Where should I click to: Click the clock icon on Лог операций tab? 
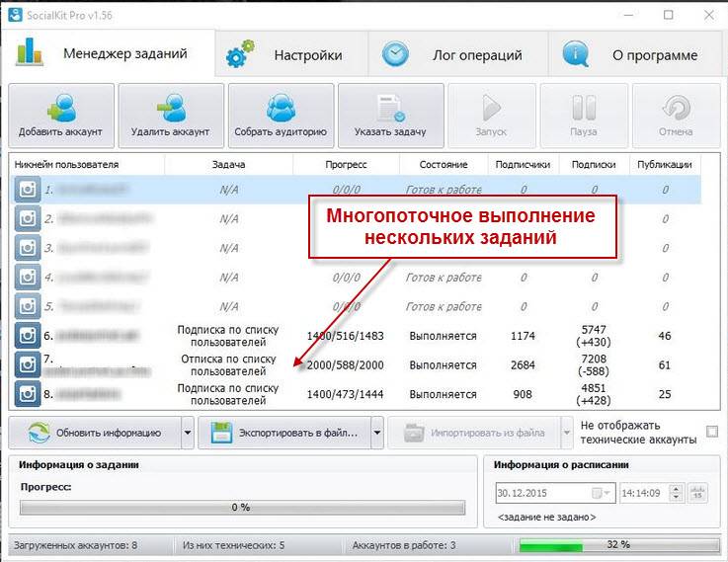point(395,54)
